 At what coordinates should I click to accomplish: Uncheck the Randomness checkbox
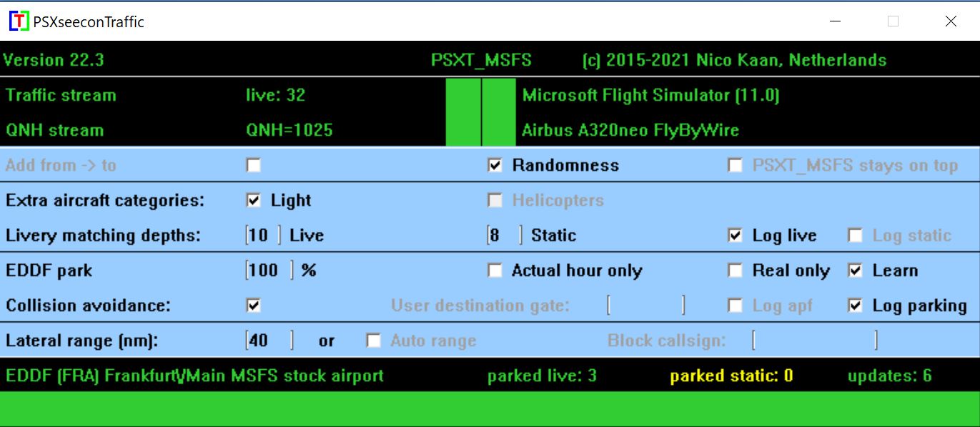tap(495, 165)
